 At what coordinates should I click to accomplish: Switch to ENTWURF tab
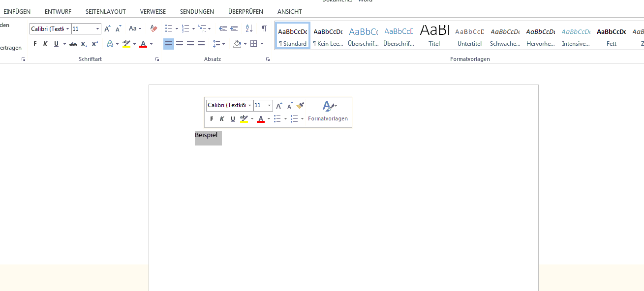[x=58, y=11]
